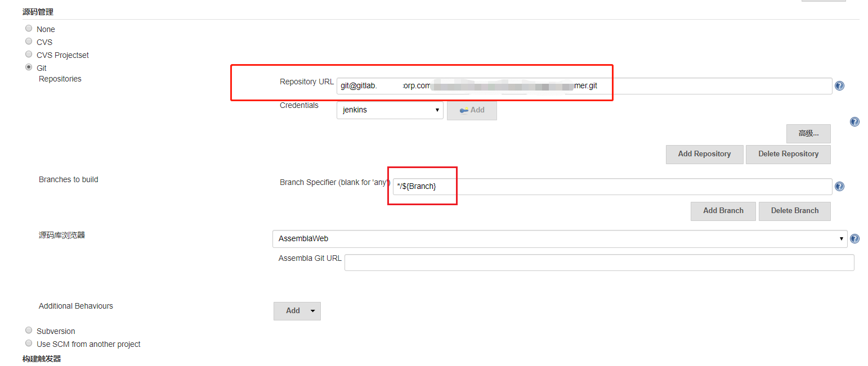
Task: Click the Add Branch button
Action: click(723, 211)
